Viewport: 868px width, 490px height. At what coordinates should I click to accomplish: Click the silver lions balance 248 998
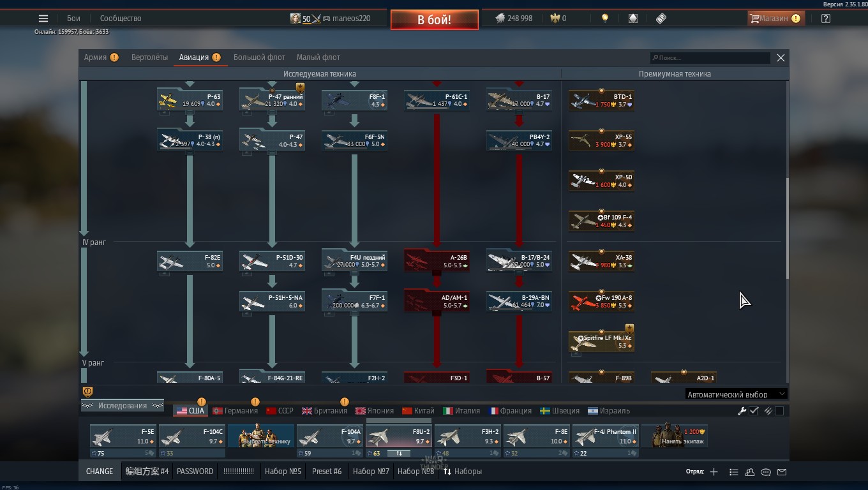click(514, 19)
